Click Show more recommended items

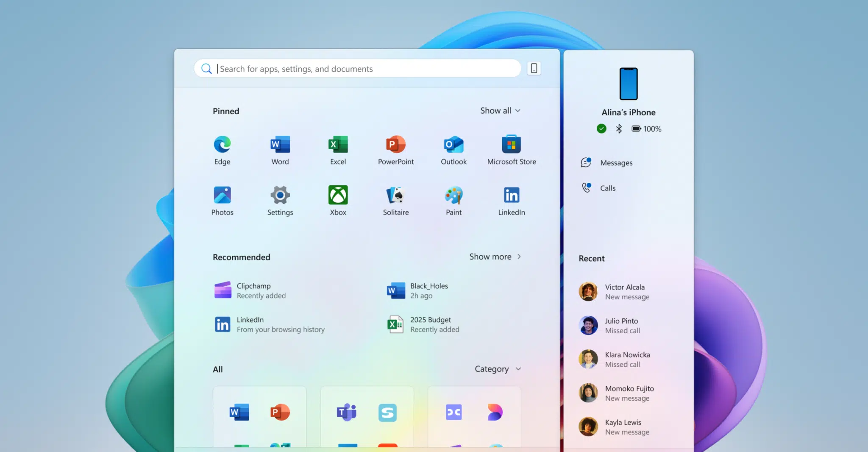click(495, 257)
